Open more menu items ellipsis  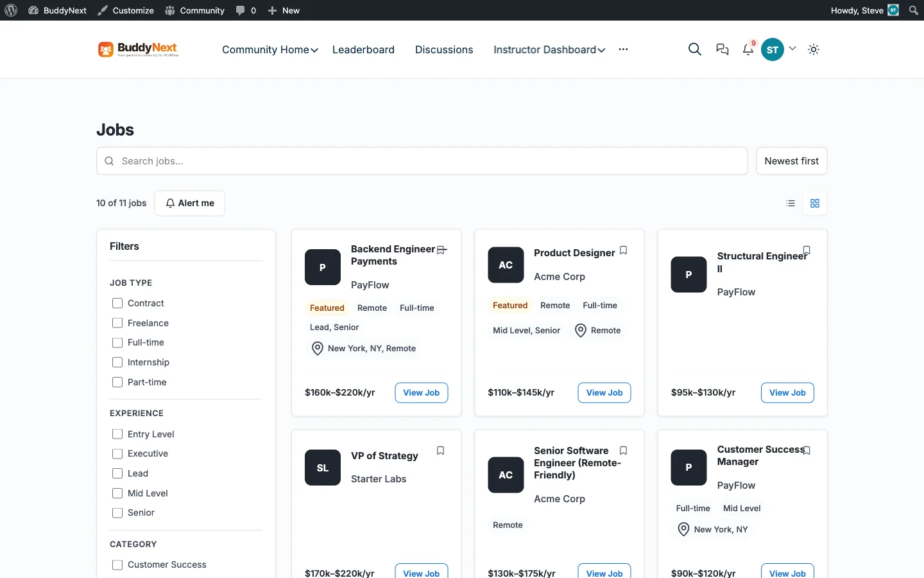pos(623,49)
